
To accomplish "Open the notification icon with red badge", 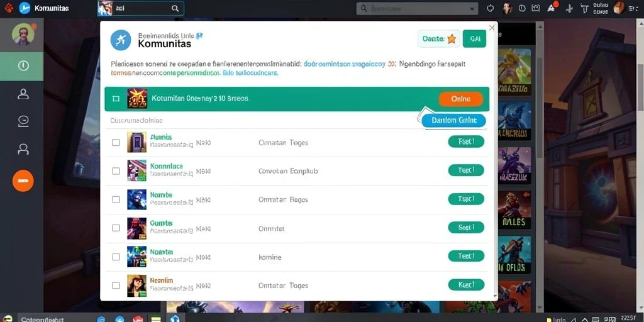I will [x=552, y=8].
